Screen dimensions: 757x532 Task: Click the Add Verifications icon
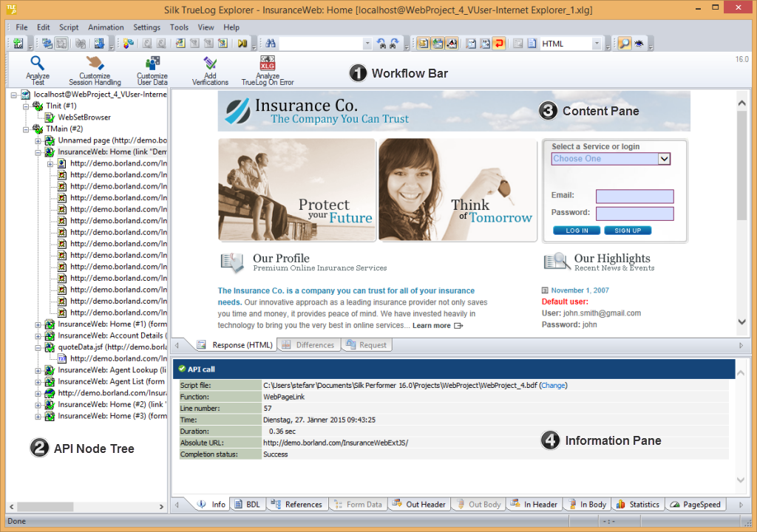coord(210,64)
